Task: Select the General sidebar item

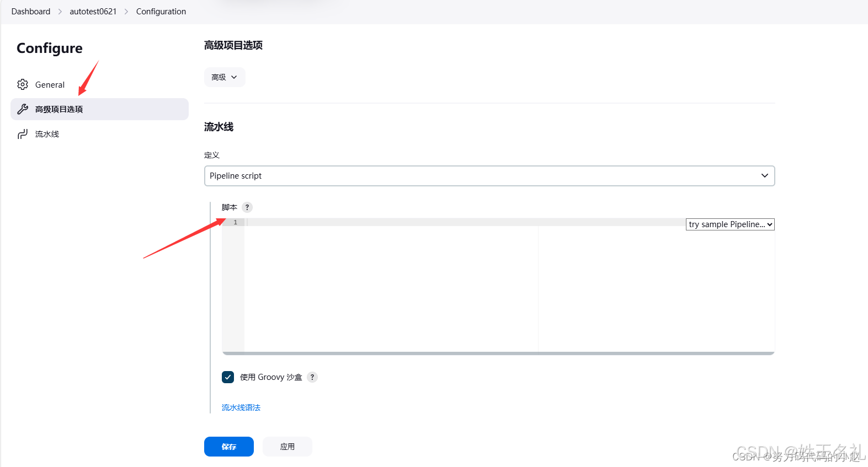Action: (x=99, y=84)
